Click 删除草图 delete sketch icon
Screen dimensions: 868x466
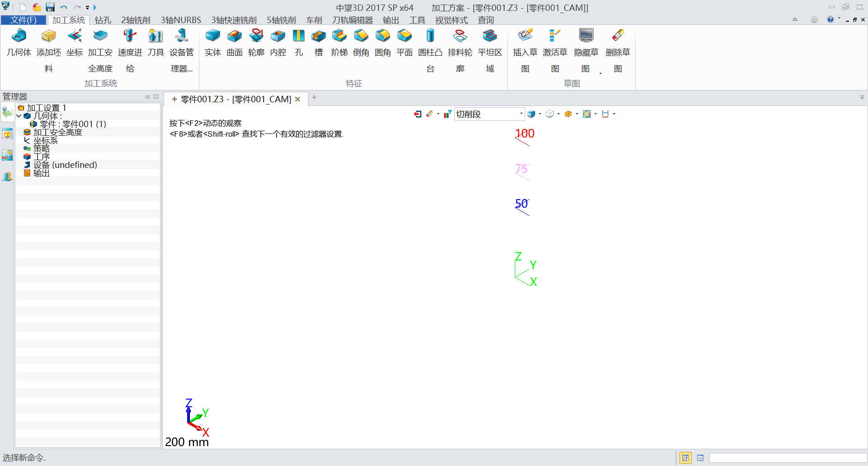click(x=618, y=36)
